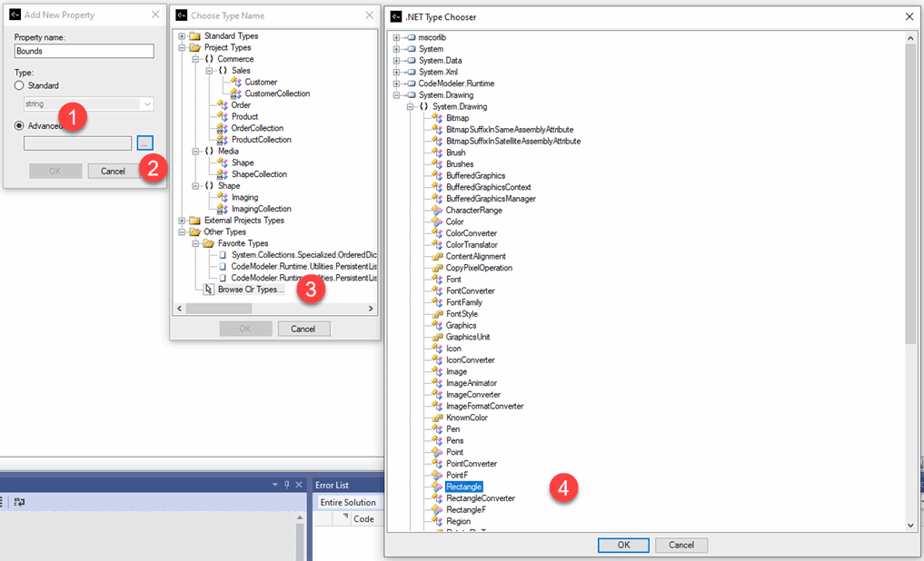Select the Pen type in System.Drawing
Image resolution: width=924 pixels, height=561 pixels.
(x=451, y=428)
